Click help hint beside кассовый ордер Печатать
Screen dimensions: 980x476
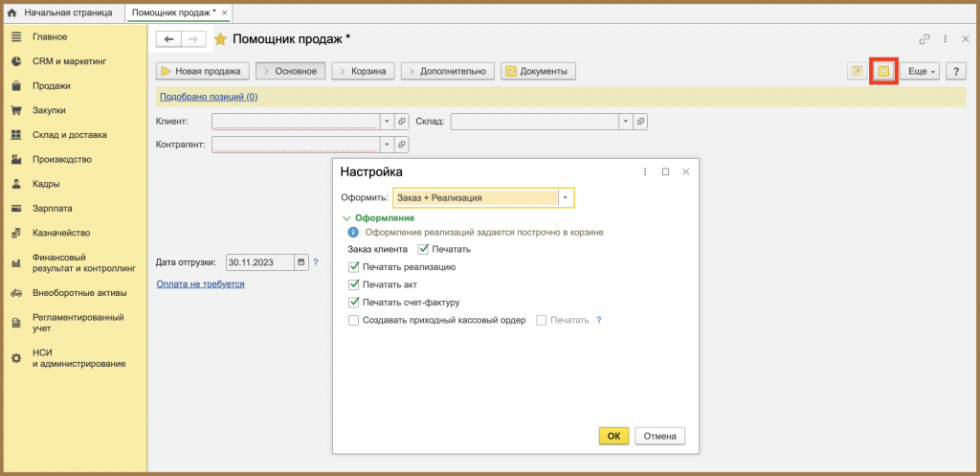click(x=599, y=320)
